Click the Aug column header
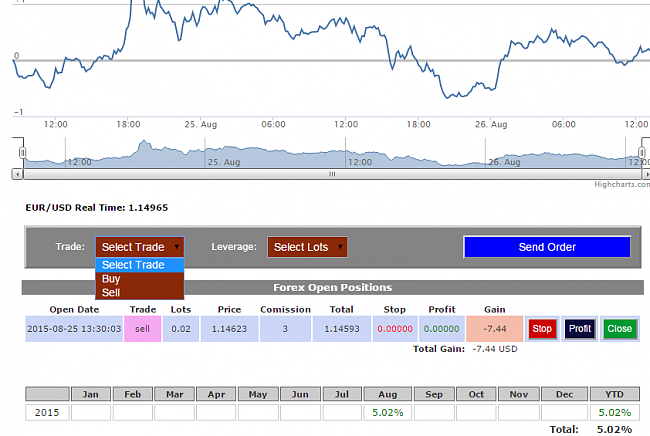 (x=388, y=394)
